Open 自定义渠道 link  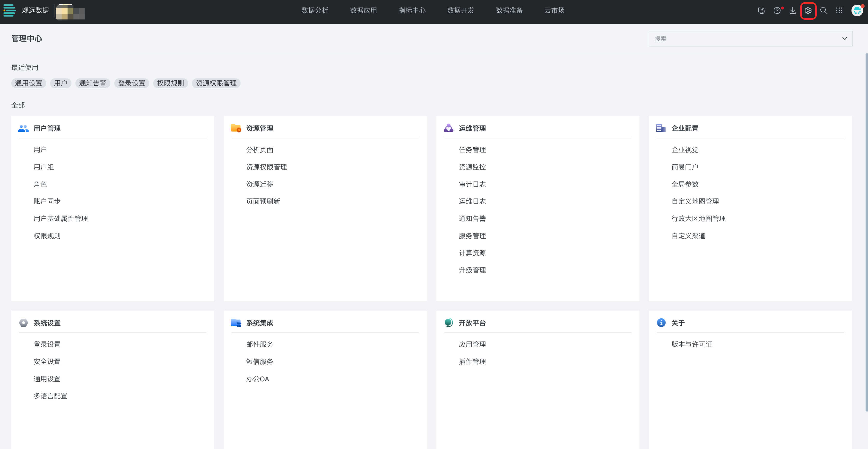(x=688, y=236)
